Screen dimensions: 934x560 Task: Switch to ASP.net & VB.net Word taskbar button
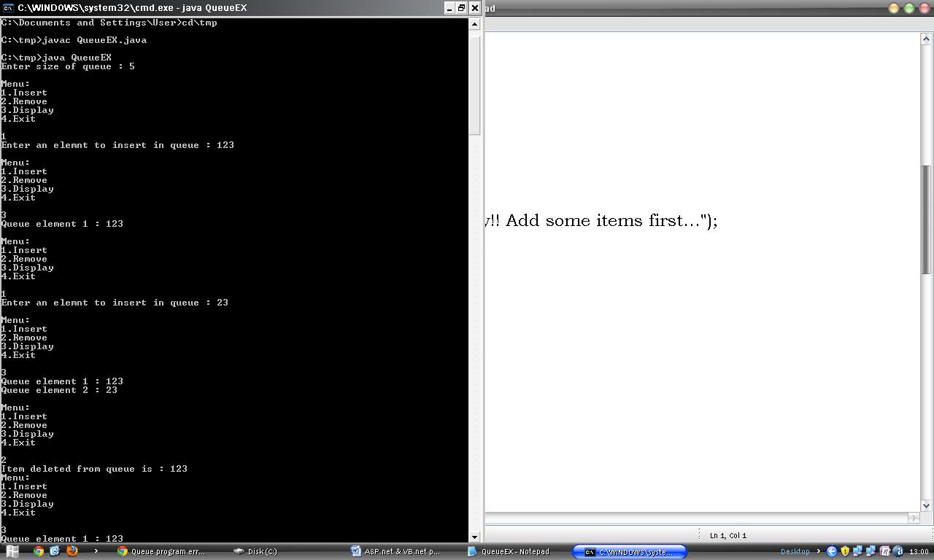click(395, 552)
